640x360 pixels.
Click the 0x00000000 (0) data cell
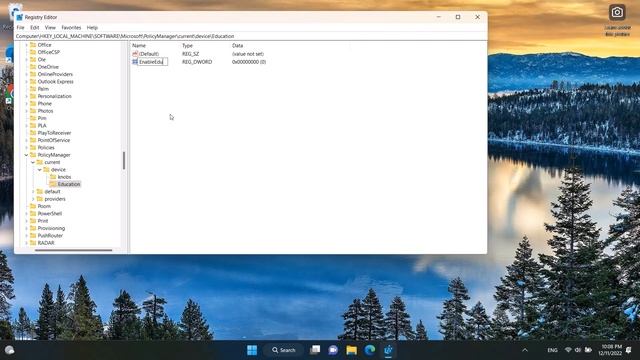click(249, 62)
